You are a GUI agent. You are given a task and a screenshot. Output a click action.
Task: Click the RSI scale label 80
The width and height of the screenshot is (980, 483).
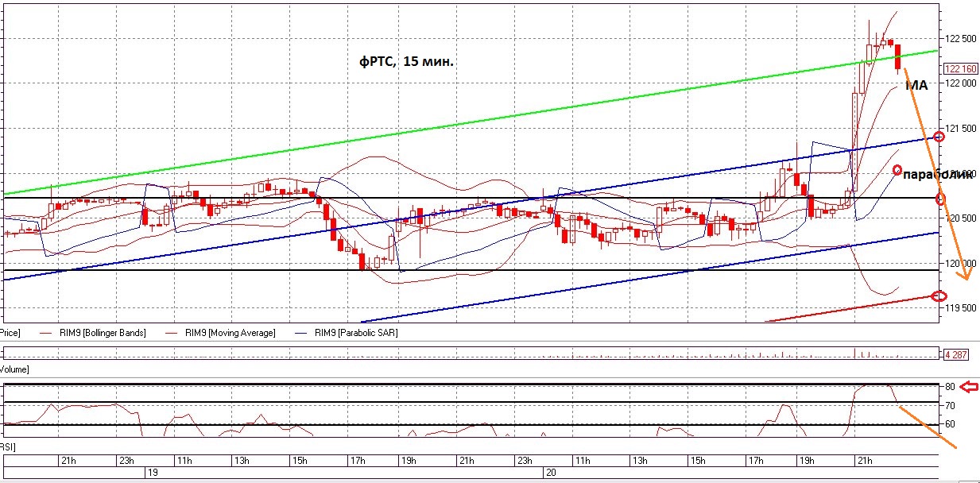[950, 387]
